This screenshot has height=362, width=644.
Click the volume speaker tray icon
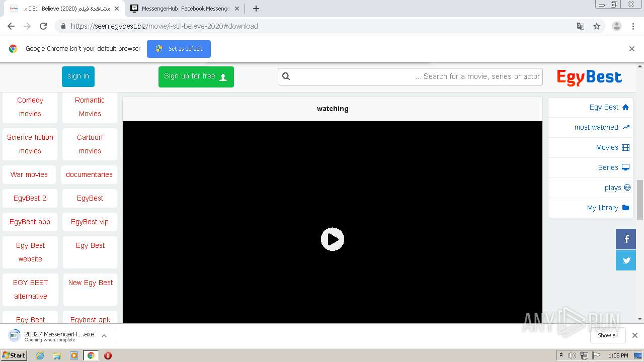572,355
